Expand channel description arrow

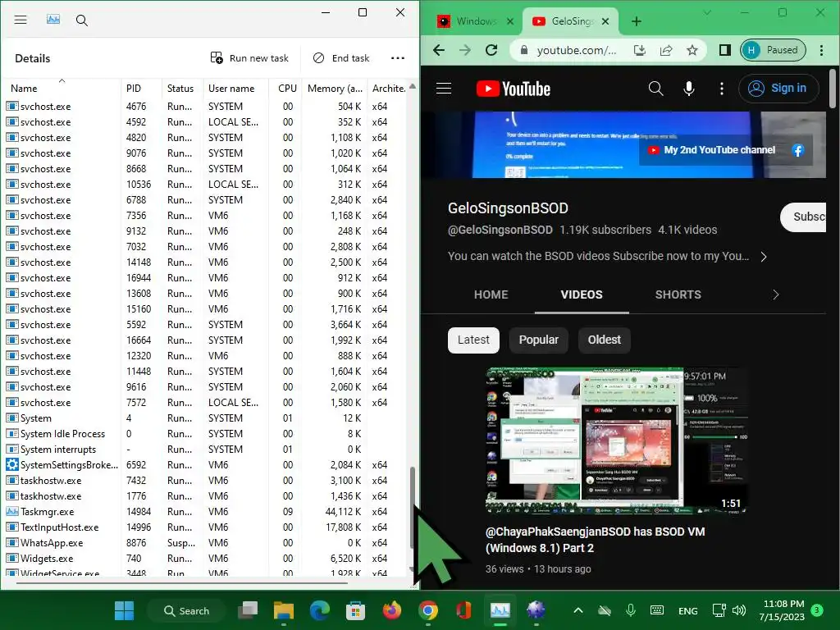point(764,257)
